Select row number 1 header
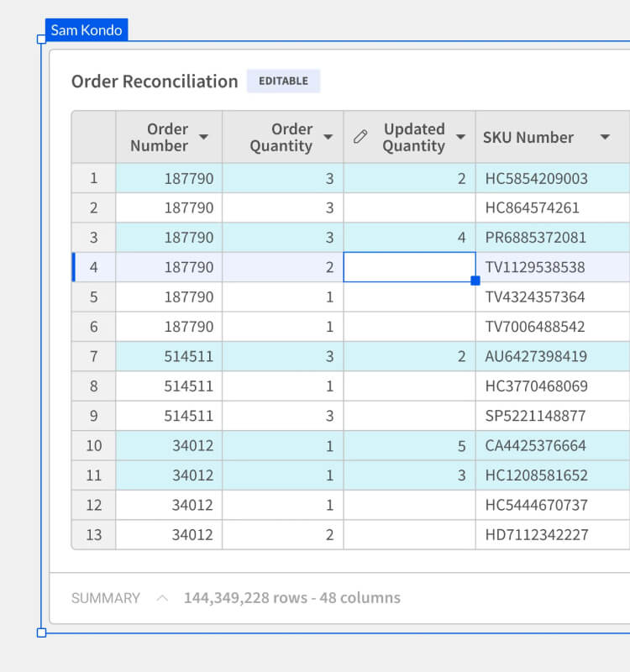 [x=94, y=178]
